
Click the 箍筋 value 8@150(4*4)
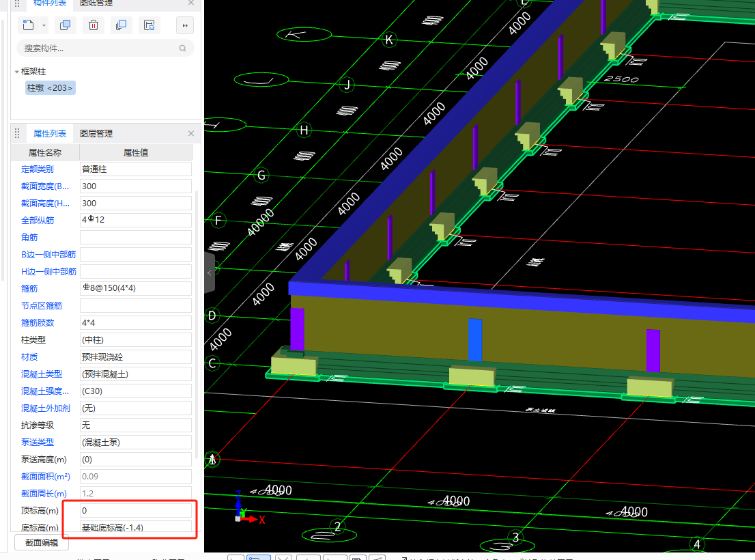coord(136,288)
